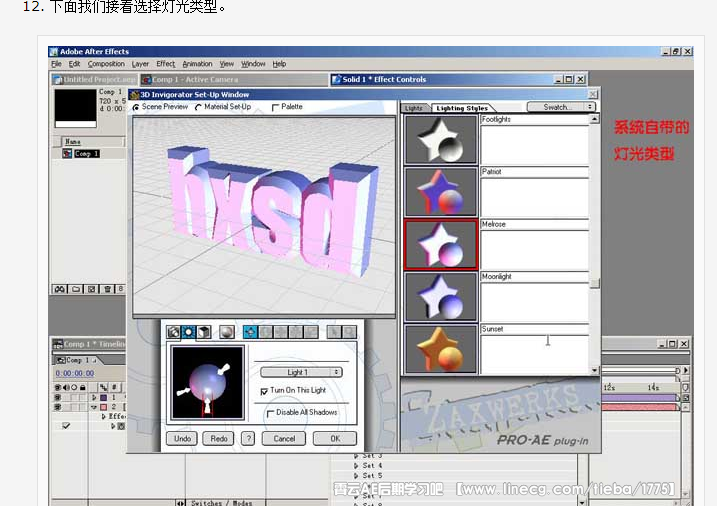The height and width of the screenshot is (506, 717).
Task: Open the Edit menu
Action: point(74,64)
